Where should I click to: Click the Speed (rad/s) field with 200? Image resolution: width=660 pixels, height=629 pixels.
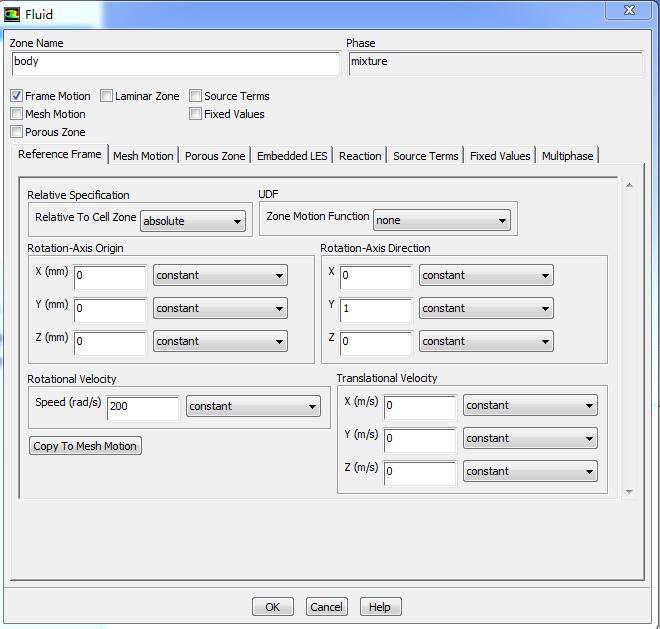(x=143, y=408)
